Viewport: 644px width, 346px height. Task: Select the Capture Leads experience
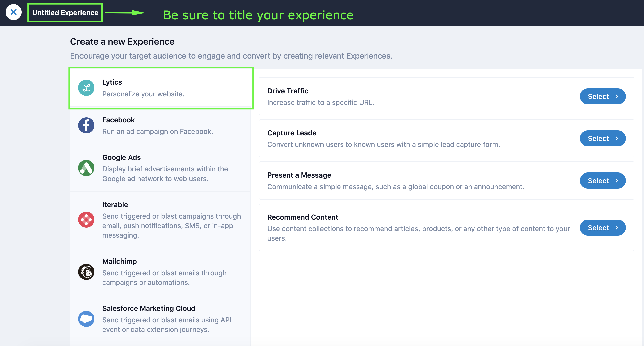[603, 138]
